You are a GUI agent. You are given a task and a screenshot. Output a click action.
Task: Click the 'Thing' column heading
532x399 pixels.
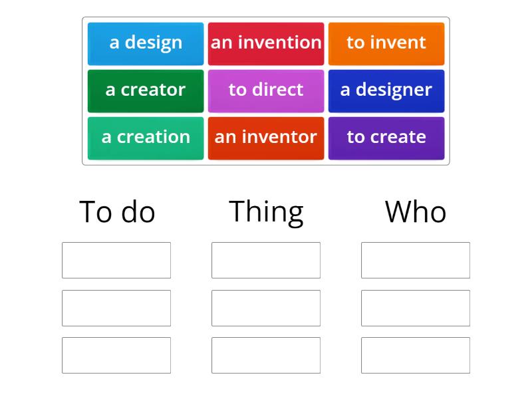click(x=265, y=211)
